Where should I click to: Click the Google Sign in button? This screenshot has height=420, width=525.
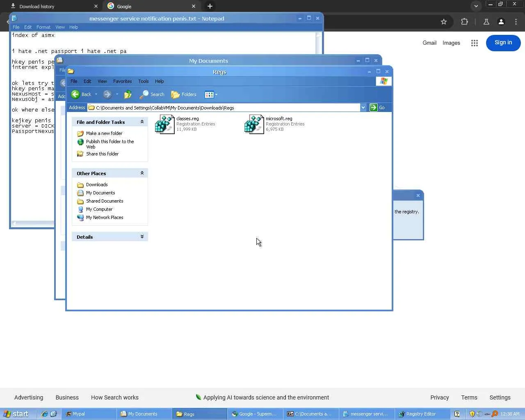pos(503,43)
